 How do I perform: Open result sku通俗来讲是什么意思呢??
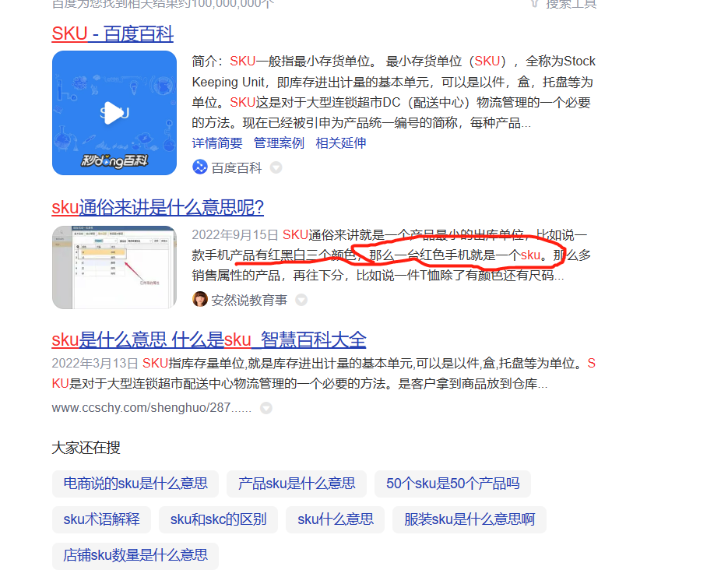pyautogui.click(x=158, y=207)
